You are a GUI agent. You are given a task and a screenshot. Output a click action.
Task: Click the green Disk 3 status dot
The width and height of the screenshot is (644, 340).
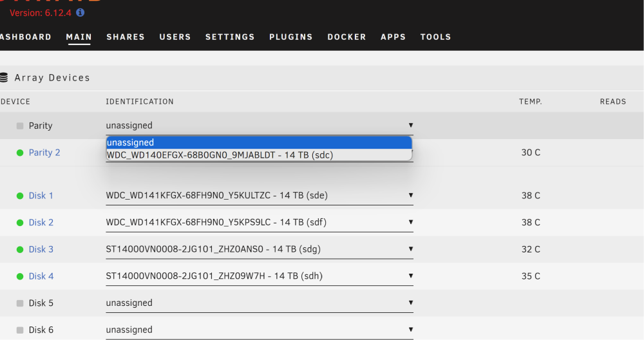(x=20, y=250)
